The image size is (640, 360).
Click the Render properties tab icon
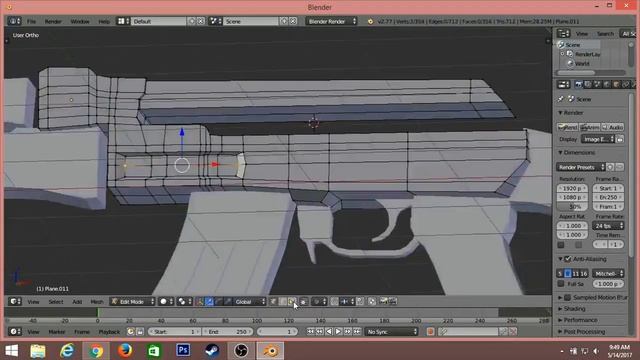578,84
